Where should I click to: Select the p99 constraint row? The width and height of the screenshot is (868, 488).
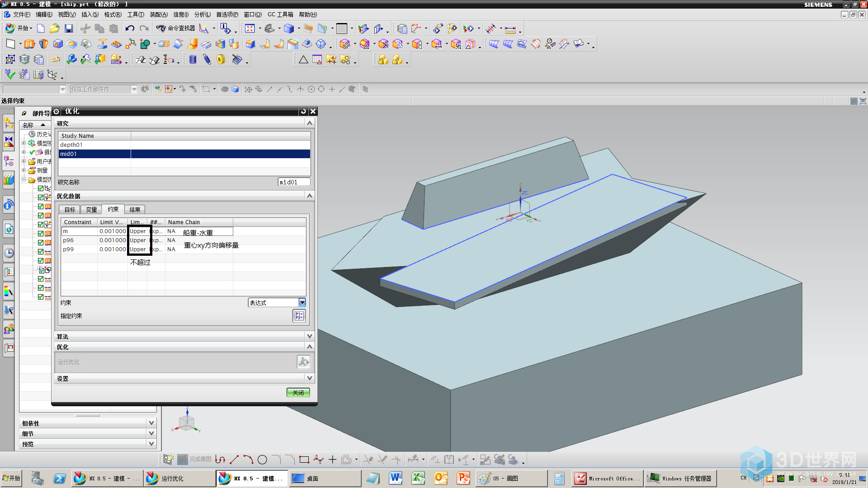pyautogui.click(x=184, y=249)
